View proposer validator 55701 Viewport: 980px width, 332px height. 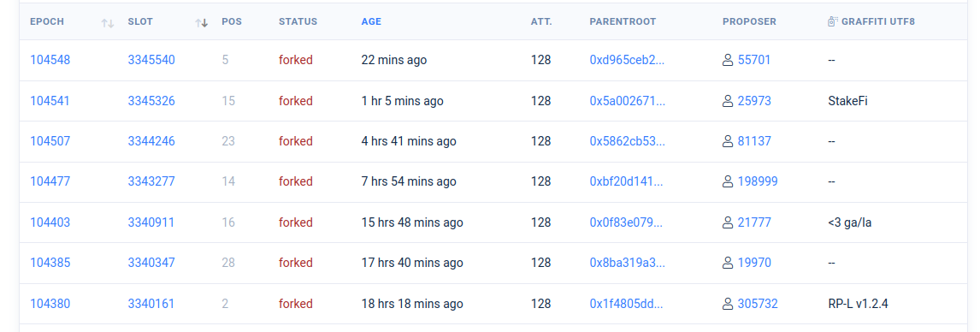tap(754, 60)
